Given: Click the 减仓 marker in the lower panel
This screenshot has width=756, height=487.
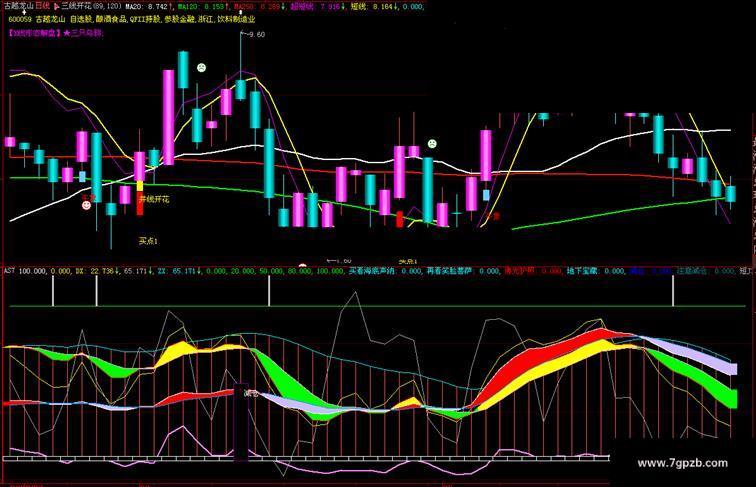Looking at the screenshot, I should (251, 393).
